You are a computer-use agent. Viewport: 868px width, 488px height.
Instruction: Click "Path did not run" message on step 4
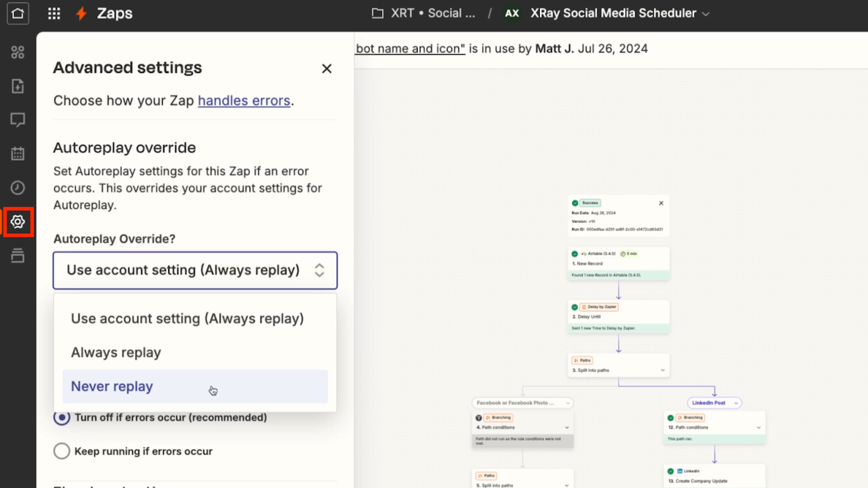pyautogui.click(x=518, y=441)
